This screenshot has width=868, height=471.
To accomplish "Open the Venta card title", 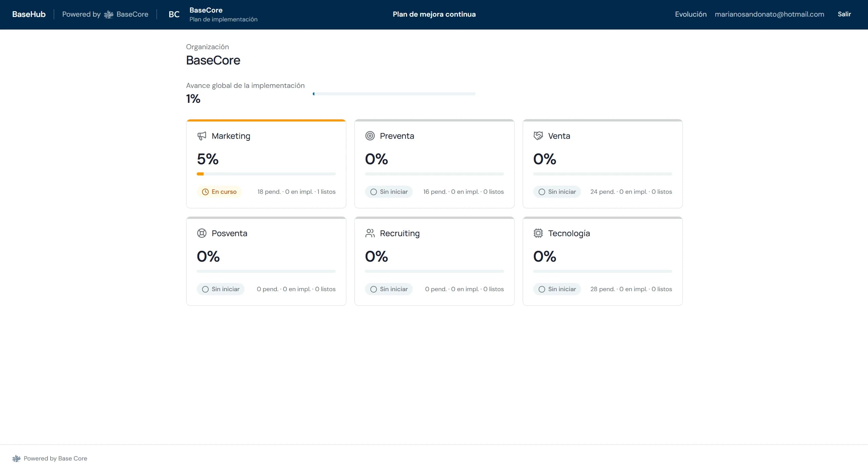I will click(x=559, y=136).
